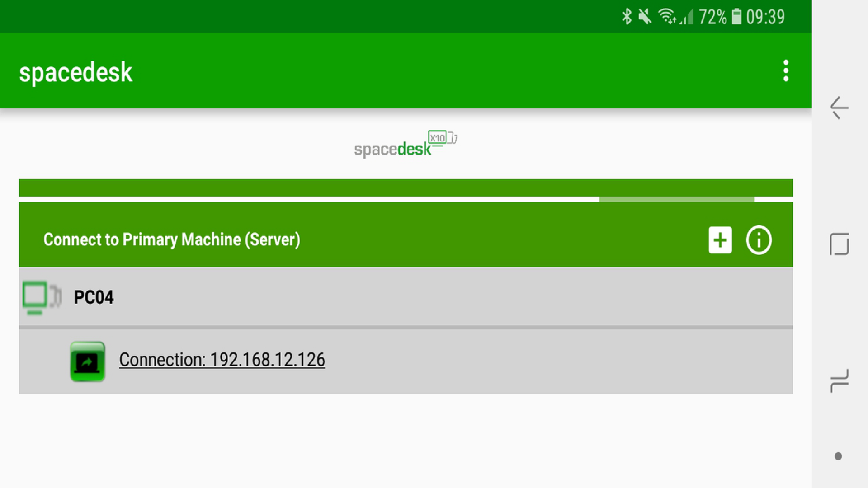
Task: Connect to 192.168.12.126 link
Action: coord(222,360)
